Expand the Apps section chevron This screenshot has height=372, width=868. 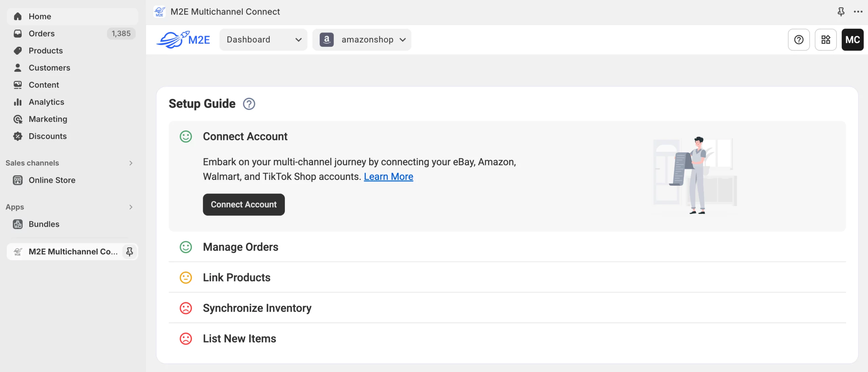pos(131,207)
